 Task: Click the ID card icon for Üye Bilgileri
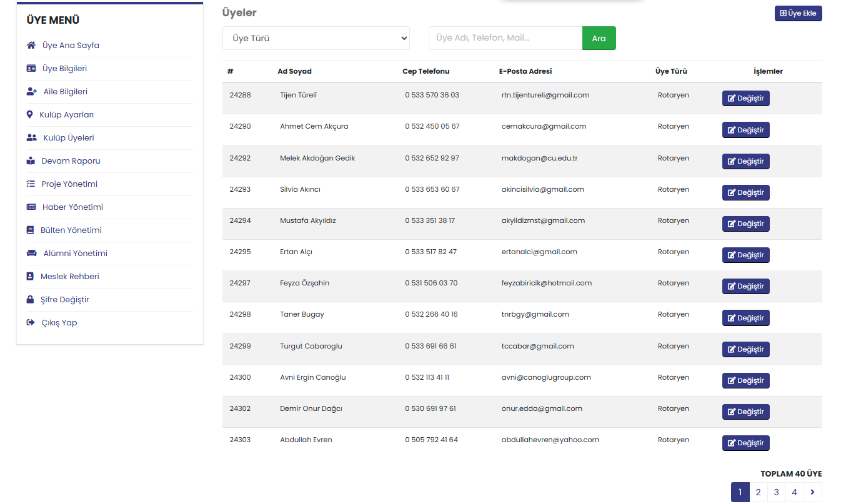[31, 69]
